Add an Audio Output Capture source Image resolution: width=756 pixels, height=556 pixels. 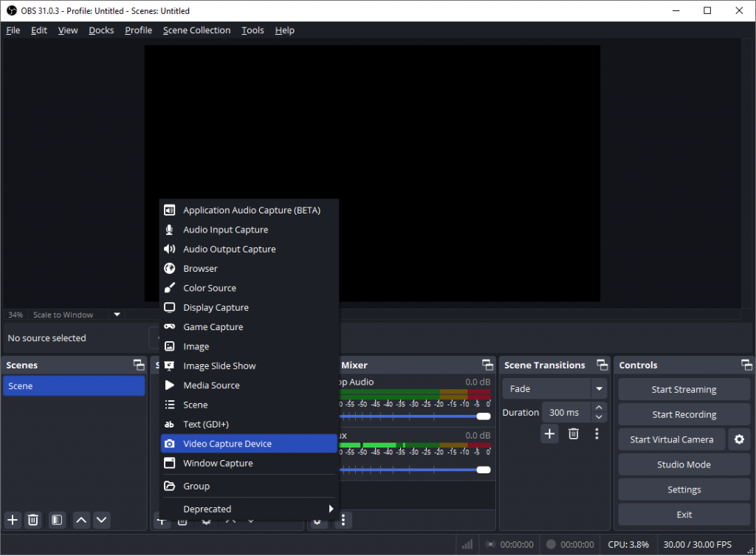[249, 250]
